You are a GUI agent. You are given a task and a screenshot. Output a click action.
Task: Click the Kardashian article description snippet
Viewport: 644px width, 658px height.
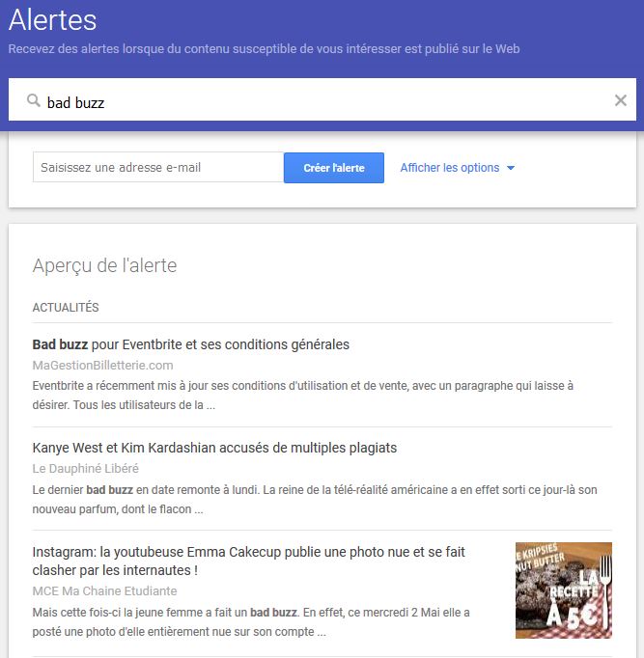coord(315,500)
